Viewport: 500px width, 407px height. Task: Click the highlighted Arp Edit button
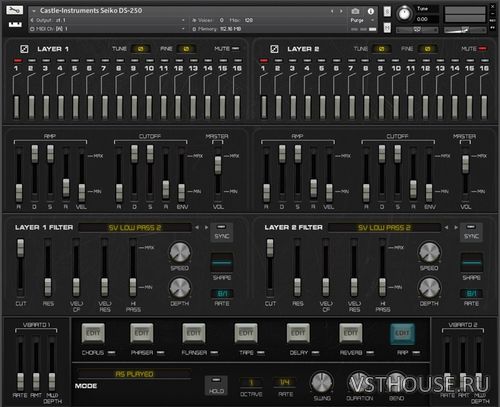[x=402, y=333]
